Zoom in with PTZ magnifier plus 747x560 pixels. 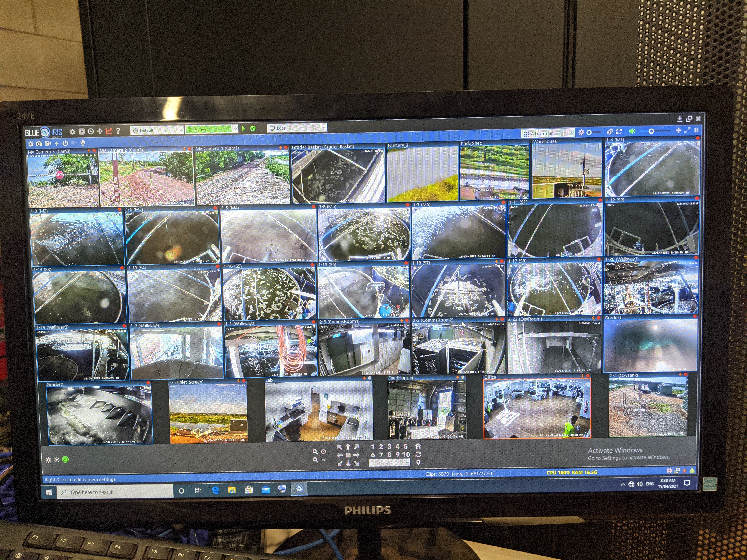coord(315,451)
